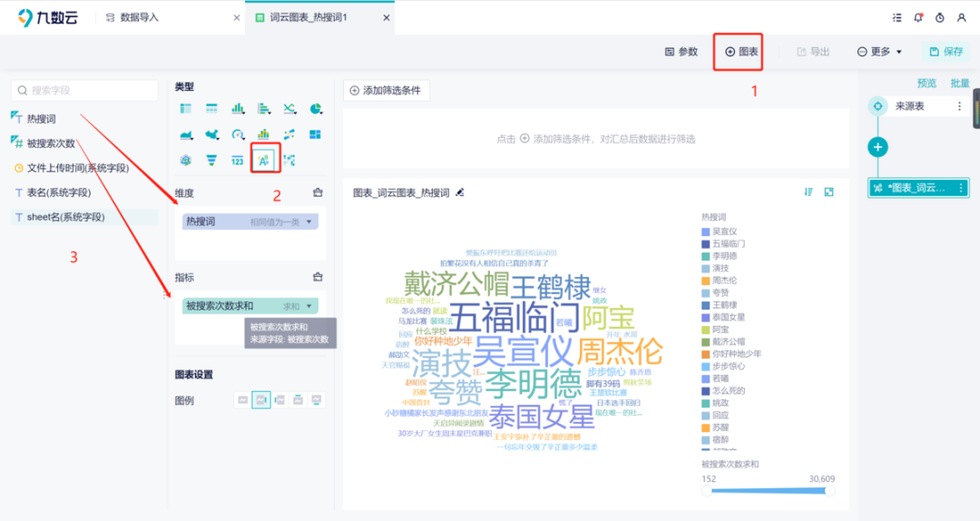Image resolution: width=980 pixels, height=521 pixels.
Task: Click the 保存 save button
Action: (x=946, y=52)
